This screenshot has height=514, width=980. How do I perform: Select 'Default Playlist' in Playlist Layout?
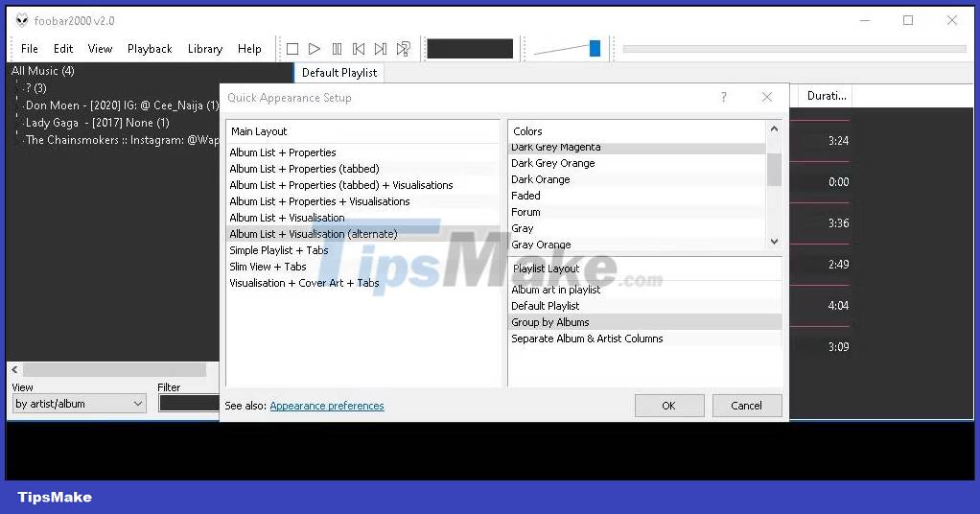click(645, 306)
